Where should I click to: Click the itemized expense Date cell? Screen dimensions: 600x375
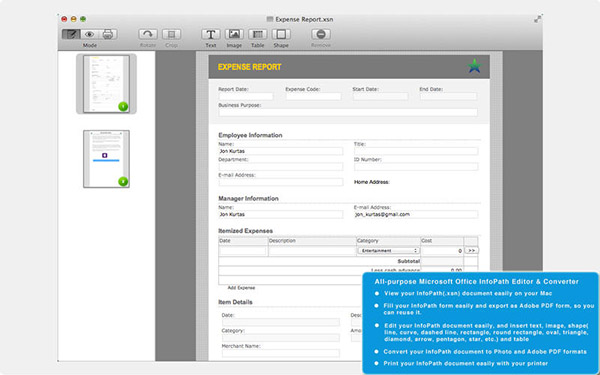(243, 251)
